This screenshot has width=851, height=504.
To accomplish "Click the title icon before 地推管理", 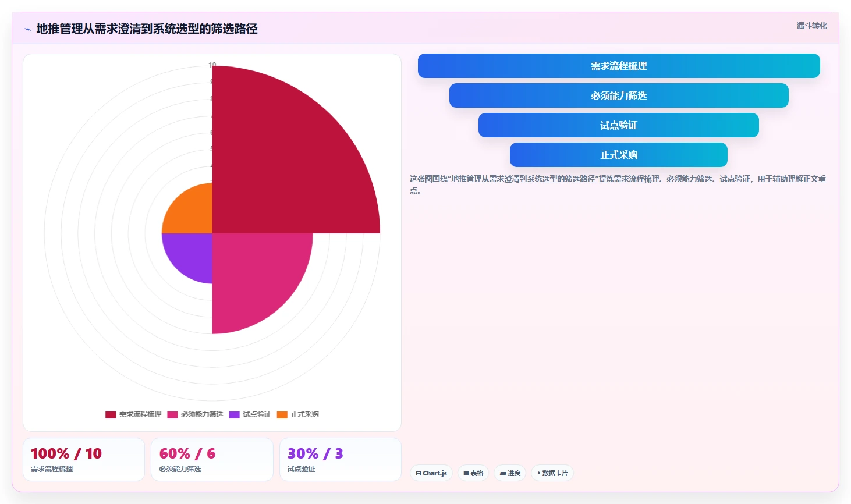I will click(27, 29).
